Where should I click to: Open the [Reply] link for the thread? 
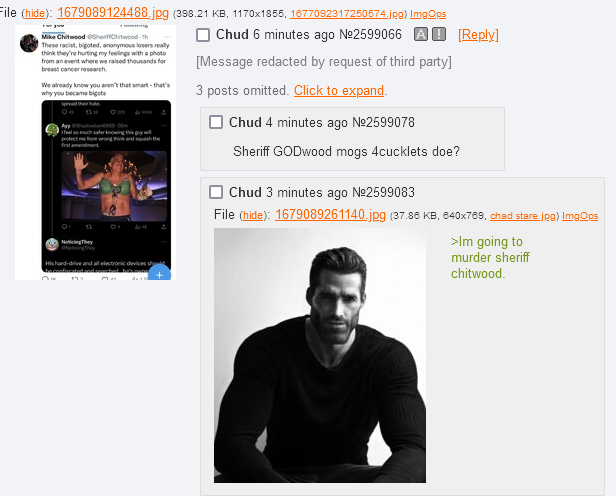478,35
